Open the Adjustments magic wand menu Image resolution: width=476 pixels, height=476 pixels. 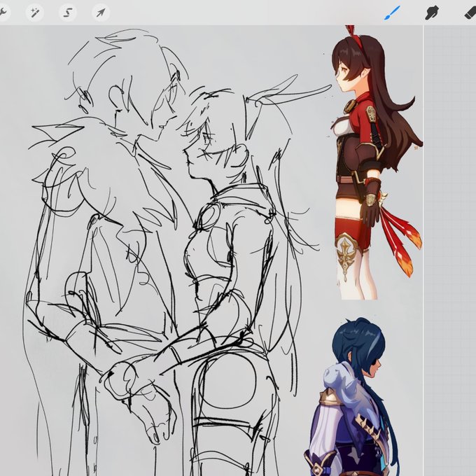pos(34,13)
